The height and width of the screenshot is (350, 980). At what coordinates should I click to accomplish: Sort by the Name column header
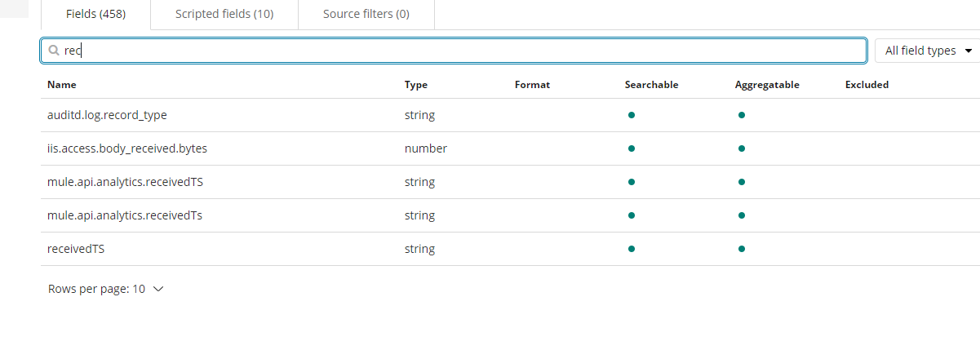62,84
